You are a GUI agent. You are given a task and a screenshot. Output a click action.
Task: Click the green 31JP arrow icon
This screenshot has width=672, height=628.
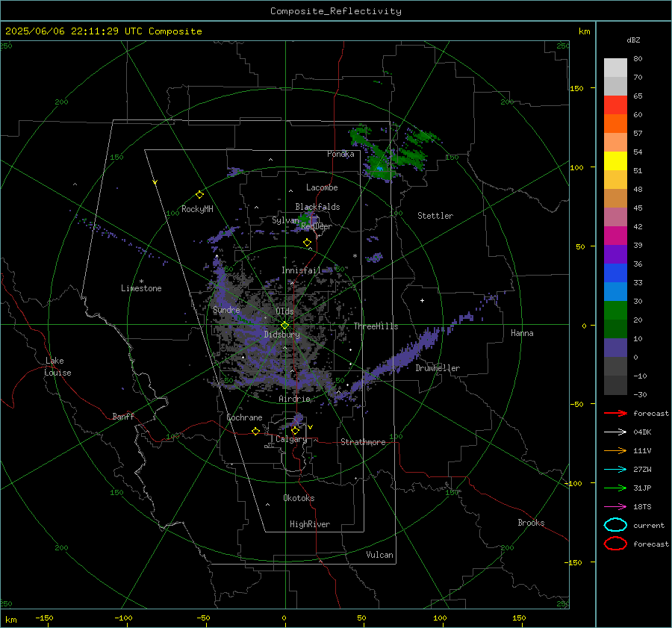(x=615, y=488)
